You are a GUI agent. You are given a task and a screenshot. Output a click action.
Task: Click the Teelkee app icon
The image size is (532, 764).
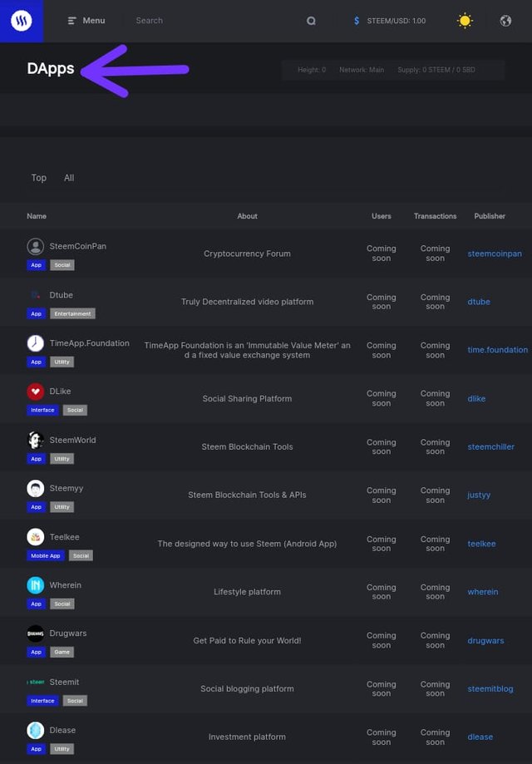[x=36, y=536]
